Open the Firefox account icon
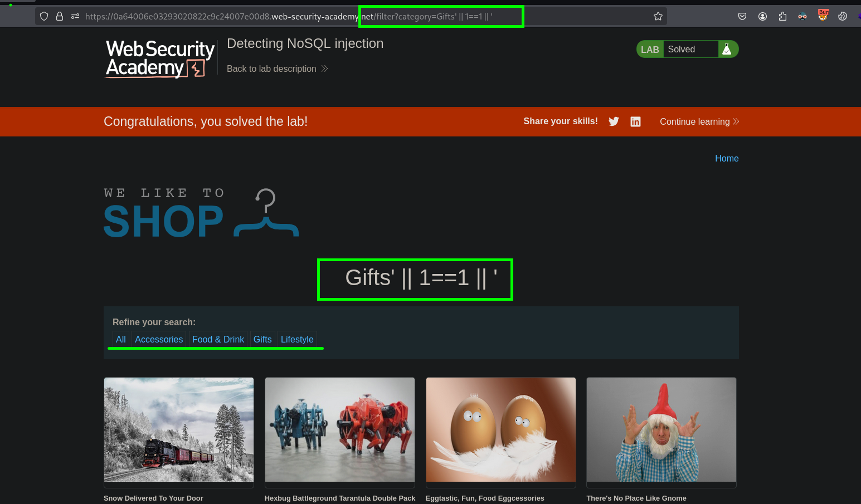 click(762, 16)
